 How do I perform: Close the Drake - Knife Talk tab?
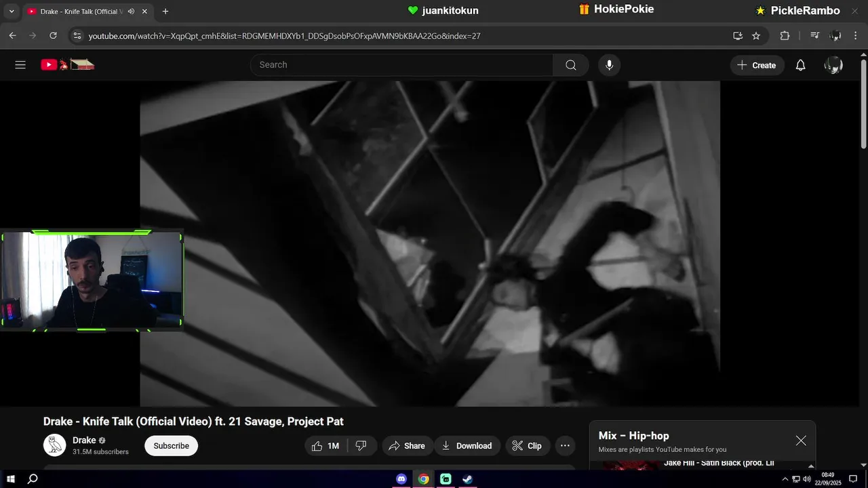[x=144, y=12]
